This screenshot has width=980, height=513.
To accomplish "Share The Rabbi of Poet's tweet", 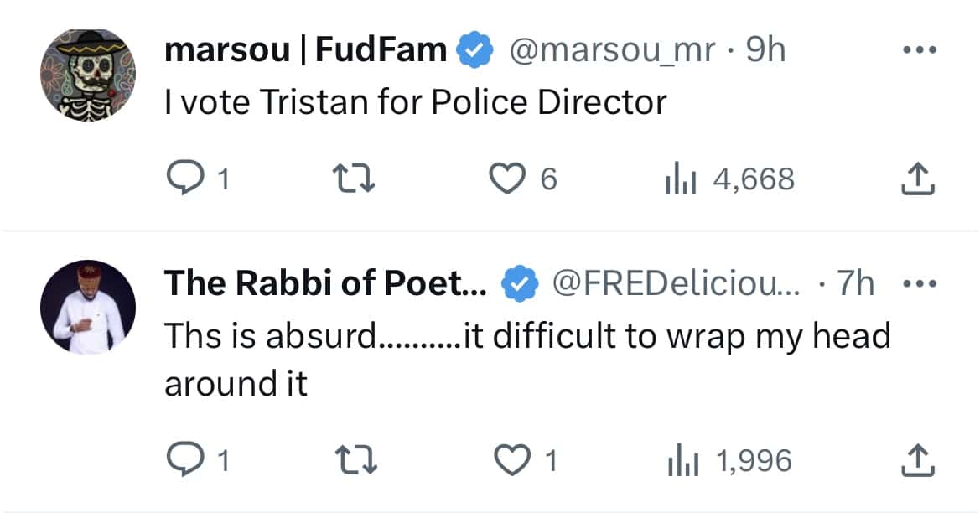I will [918, 459].
